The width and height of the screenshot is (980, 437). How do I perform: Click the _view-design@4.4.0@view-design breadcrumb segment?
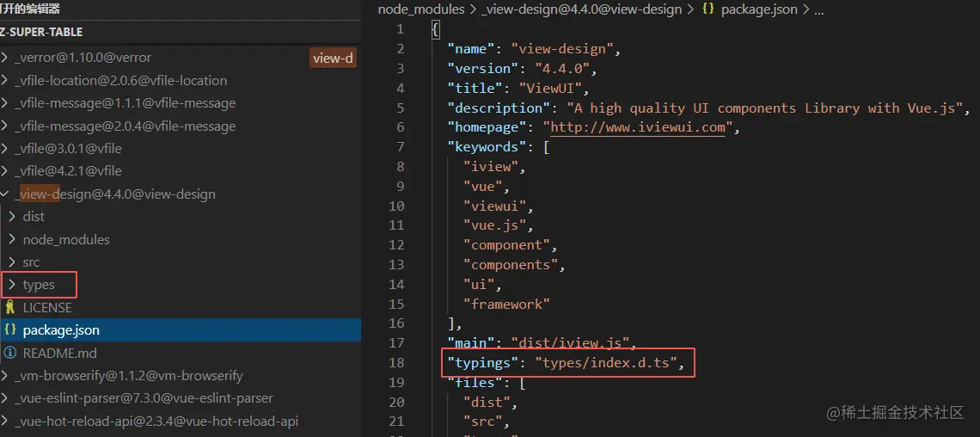click(x=581, y=9)
